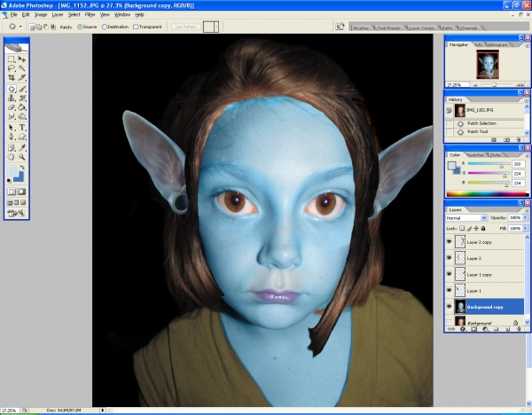Hide Layer 2 copy visibility eye
The image size is (532, 415).
point(450,242)
